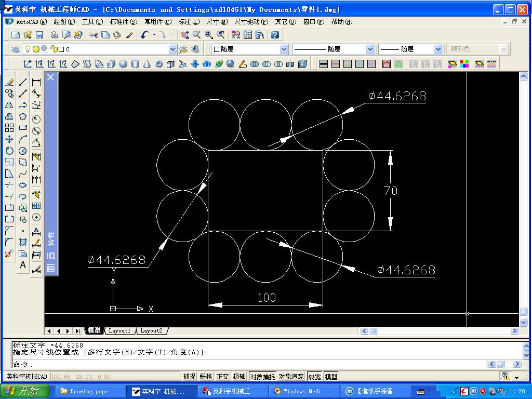Toggle 对象捕捉 object snap
Image resolution: width=532 pixels, height=399 pixels.
click(262, 377)
